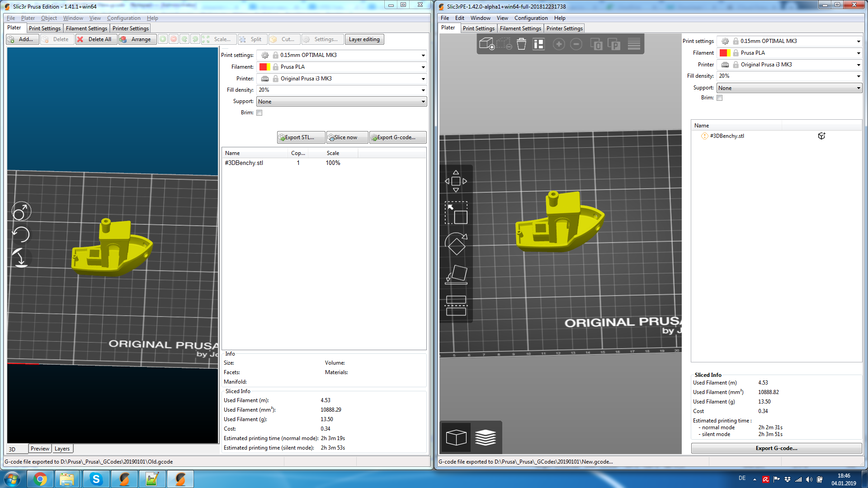Click the object edit icon beside #3DBenchy.stl
This screenshot has width=868, height=488.
pyautogui.click(x=821, y=136)
